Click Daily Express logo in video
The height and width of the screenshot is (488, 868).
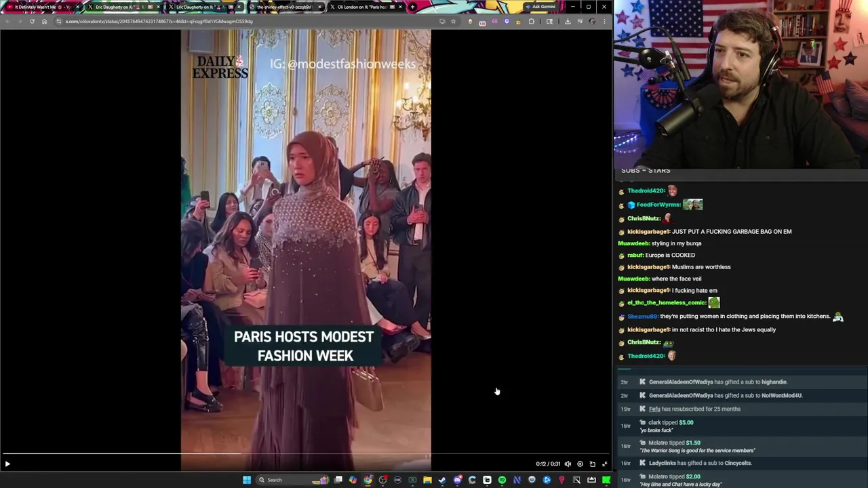click(220, 67)
